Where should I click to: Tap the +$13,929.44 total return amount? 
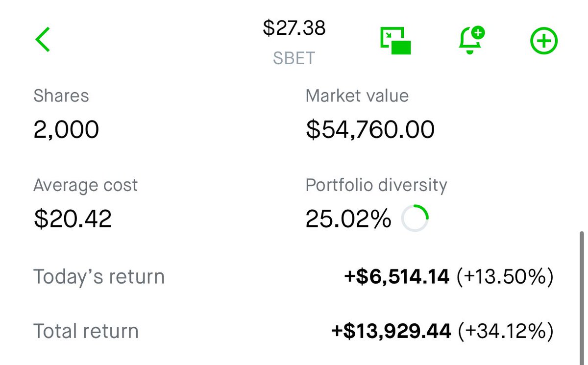(391, 332)
